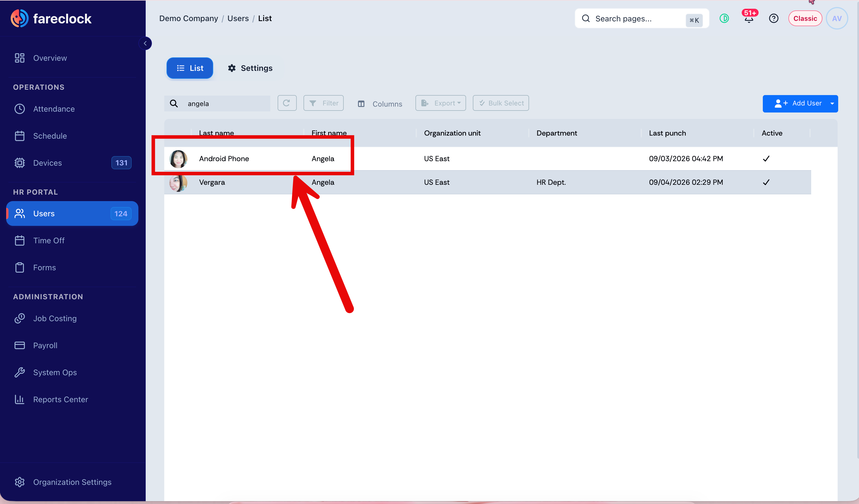Image resolution: width=859 pixels, height=504 pixels.
Task: Switch to the Settings tab
Action: [x=250, y=68]
